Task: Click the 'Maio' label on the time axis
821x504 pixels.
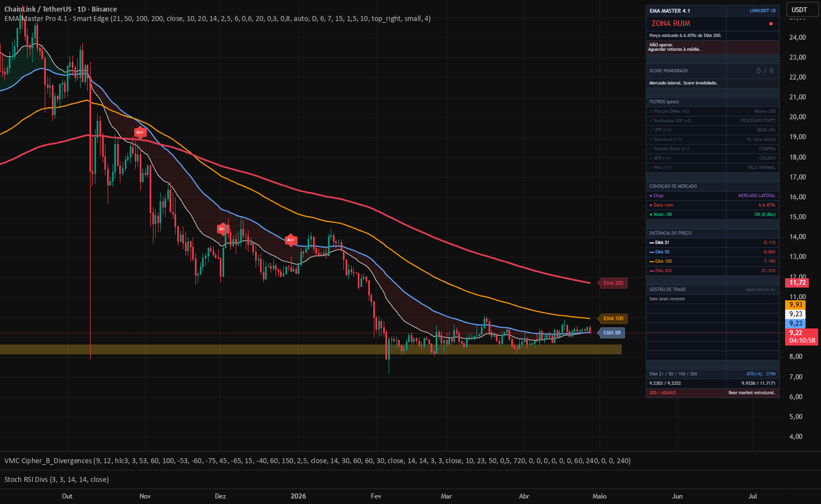Action: click(600, 496)
